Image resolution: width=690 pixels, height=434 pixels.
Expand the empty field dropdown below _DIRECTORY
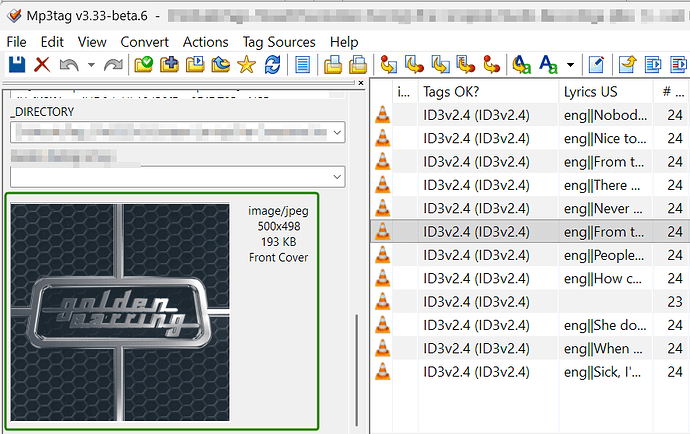tap(337, 177)
